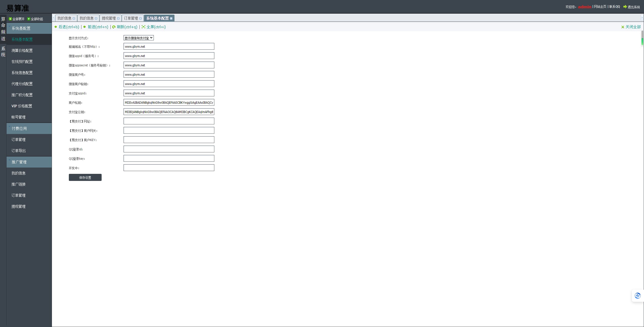Click the 支付宝公钥 input field
Screen dimensions: 644x327
pos(169,112)
